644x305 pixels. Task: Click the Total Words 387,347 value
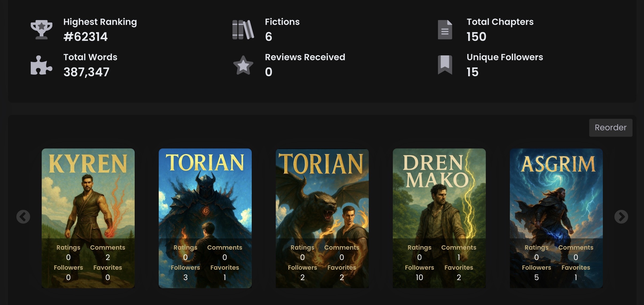point(86,72)
